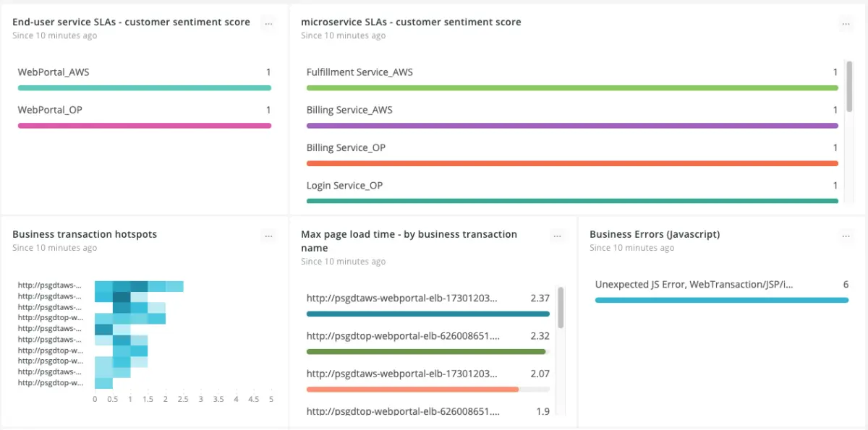Click Billing Service_AWS entry
Image resolution: width=868 pixels, height=430 pixels.
point(572,116)
